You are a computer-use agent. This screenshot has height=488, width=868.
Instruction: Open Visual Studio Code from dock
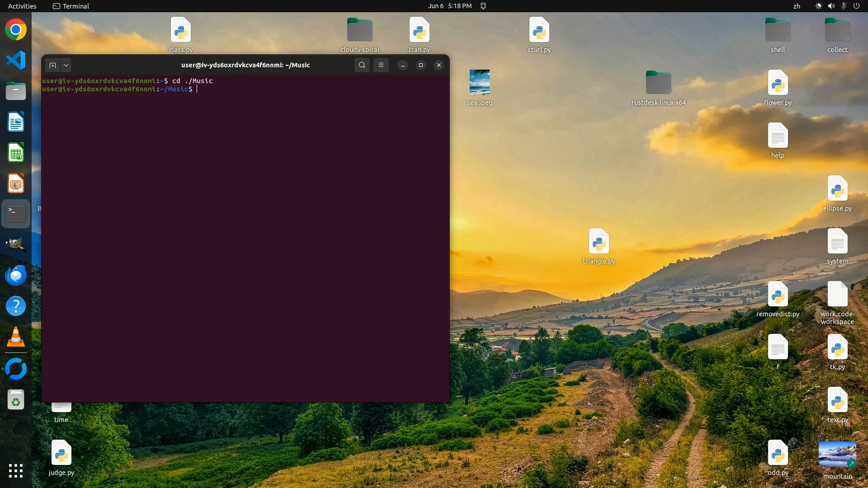pos(16,60)
